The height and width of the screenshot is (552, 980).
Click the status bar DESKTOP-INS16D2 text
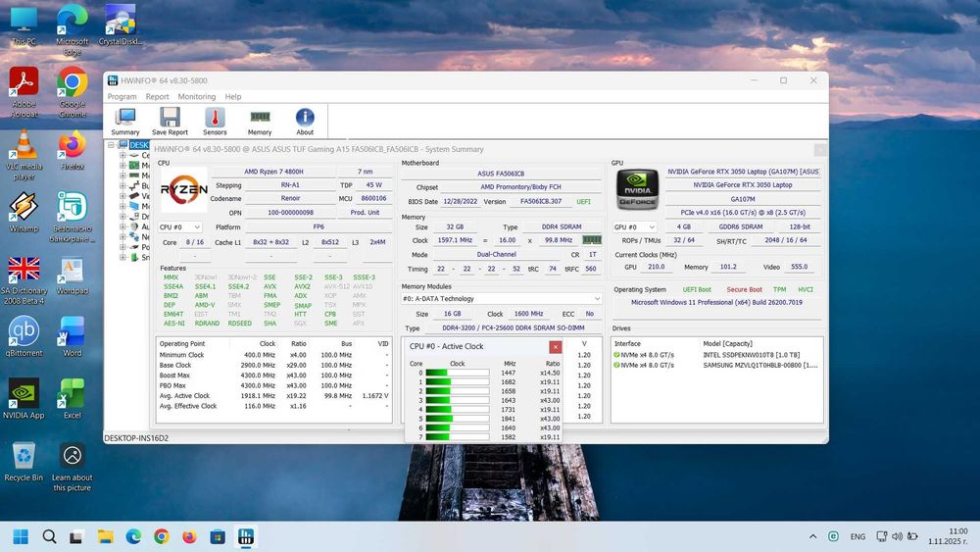[x=136, y=438]
